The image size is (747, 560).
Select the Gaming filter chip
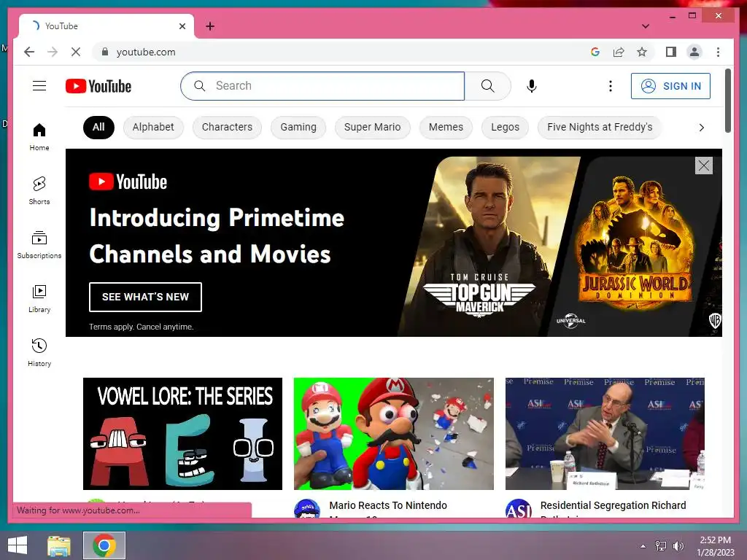click(298, 127)
